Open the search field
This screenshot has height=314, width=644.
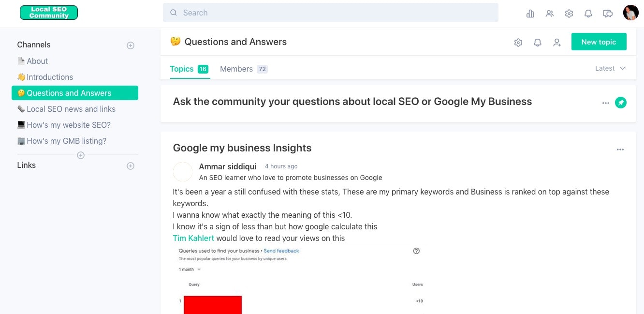pyautogui.click(x=330, y=13)
